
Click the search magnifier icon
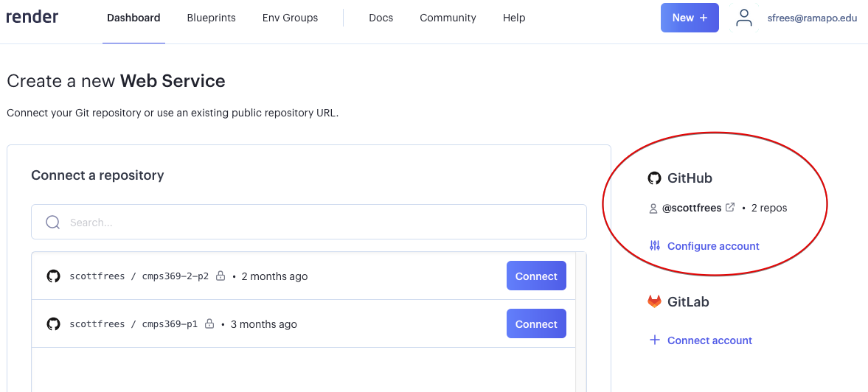(x=53, y=223)
